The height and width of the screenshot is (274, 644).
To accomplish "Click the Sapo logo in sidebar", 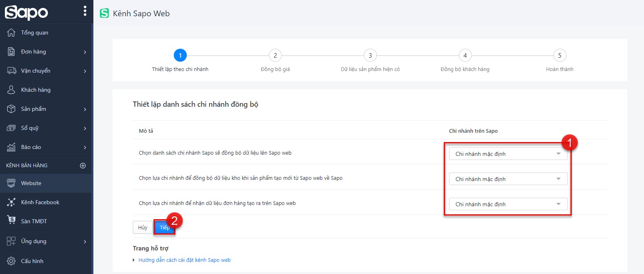I will [26, 12].
